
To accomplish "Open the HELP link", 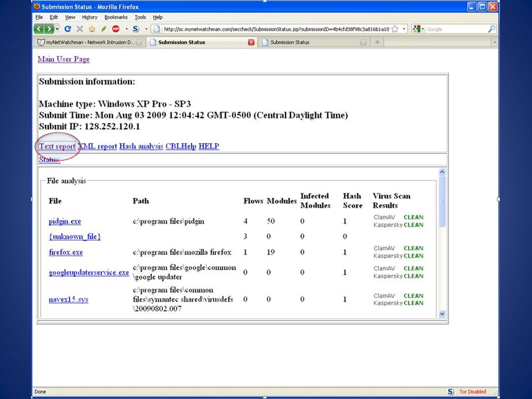I will pos(209,146).
